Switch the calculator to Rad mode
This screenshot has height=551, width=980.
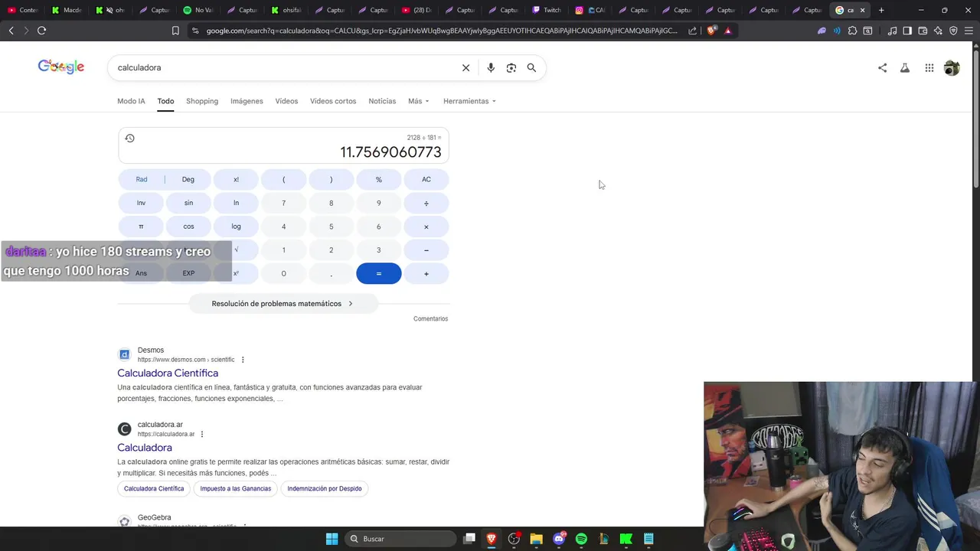[x=142, y=179]
